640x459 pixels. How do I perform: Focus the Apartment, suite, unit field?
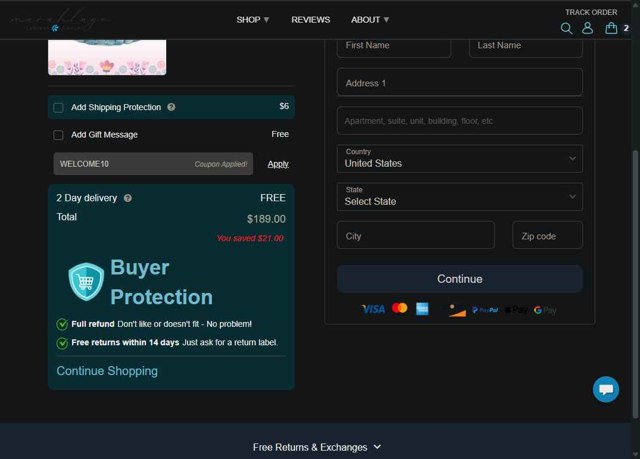[x=460, y=120]
